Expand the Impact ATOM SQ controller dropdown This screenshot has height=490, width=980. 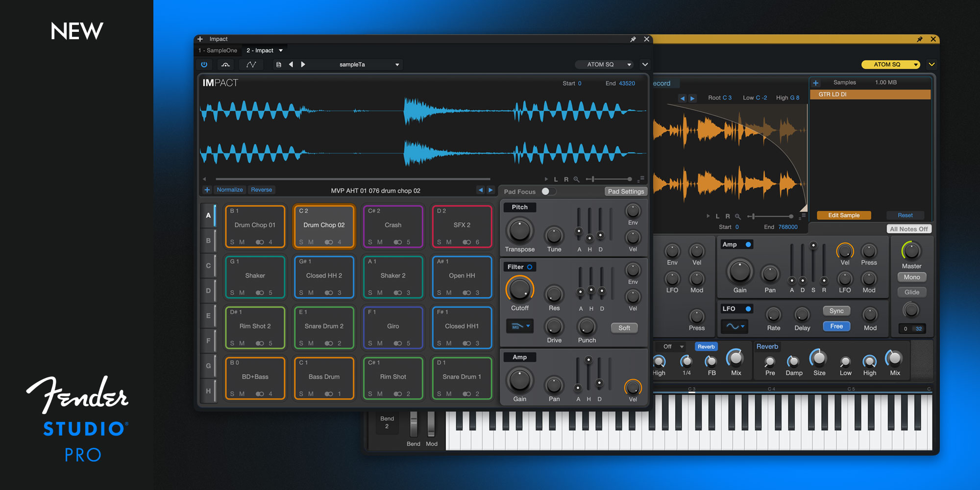click(629, 65)
